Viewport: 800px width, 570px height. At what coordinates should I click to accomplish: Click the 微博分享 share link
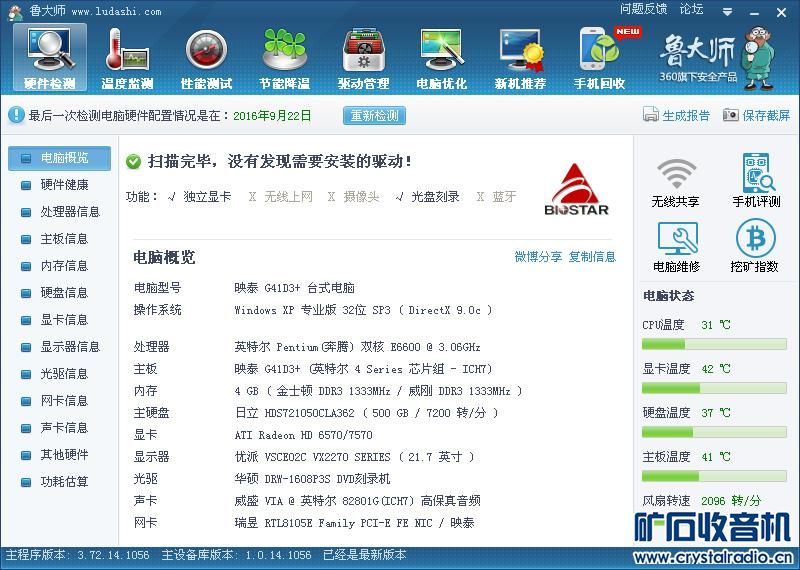(538, 257)
